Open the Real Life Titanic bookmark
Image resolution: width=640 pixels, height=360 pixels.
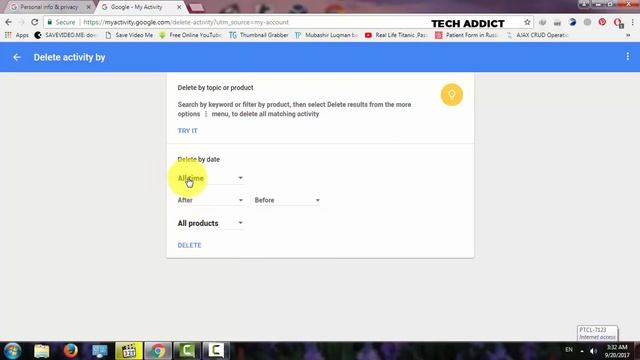tap(396, 35)
